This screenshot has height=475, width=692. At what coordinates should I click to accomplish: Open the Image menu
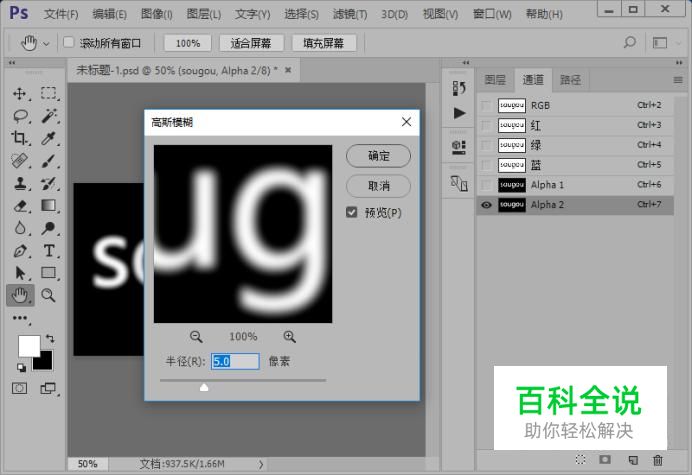[157, 15]
